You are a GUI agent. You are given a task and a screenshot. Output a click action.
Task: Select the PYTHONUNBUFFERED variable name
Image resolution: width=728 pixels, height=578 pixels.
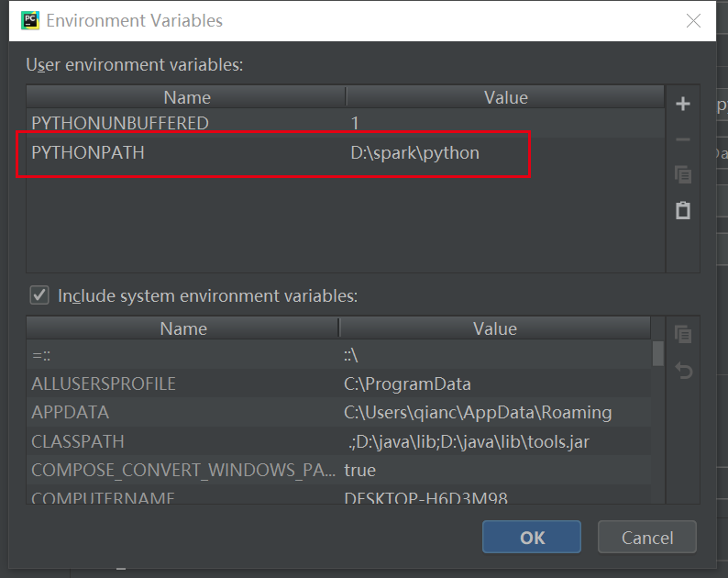click(120, 123)
